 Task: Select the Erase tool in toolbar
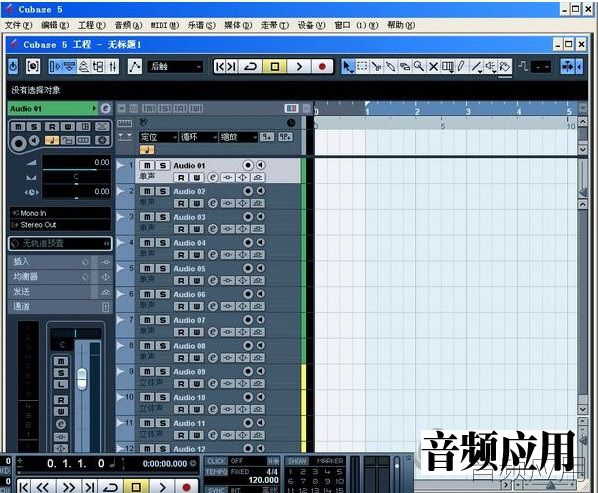tap(405, 66)
